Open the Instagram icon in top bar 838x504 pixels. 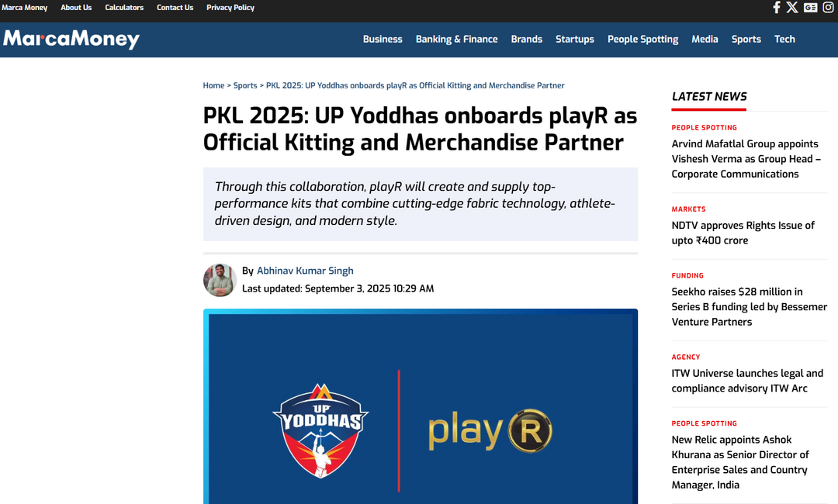point(828,8)
